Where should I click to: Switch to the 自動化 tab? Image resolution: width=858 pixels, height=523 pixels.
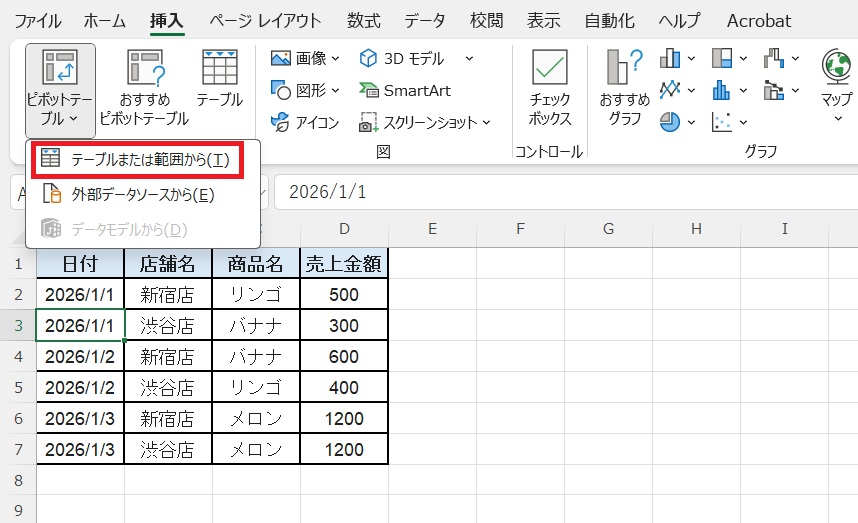coord(610,21)
